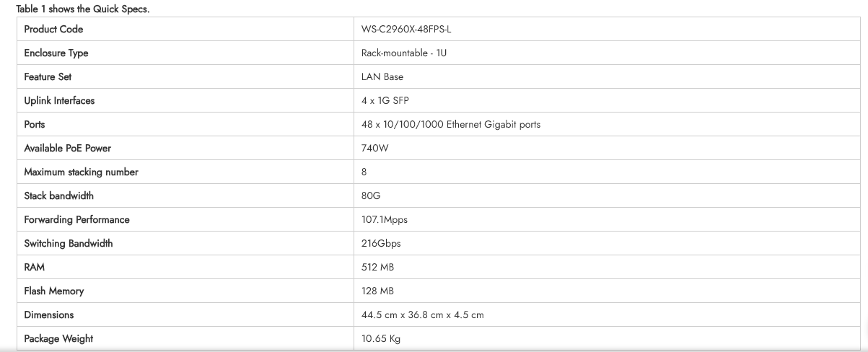Viewport: 868px width, 352px height.
Task: Select the 4 x 1G SFP value
Action: (x=385, y=101)
